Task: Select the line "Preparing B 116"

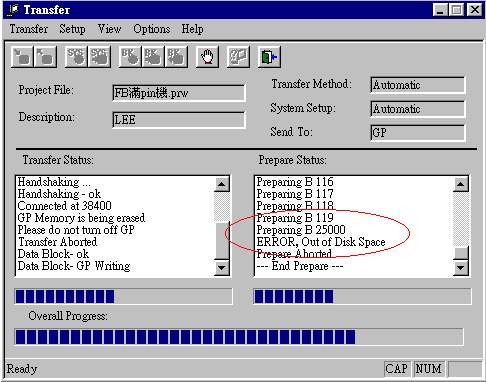Action: click(295, 182)
